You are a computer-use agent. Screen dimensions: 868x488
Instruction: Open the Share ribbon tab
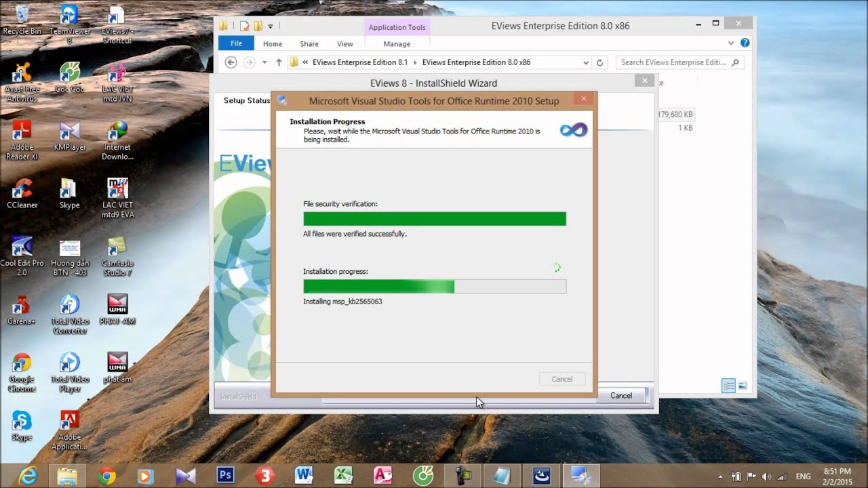click(x=309, y=43)
